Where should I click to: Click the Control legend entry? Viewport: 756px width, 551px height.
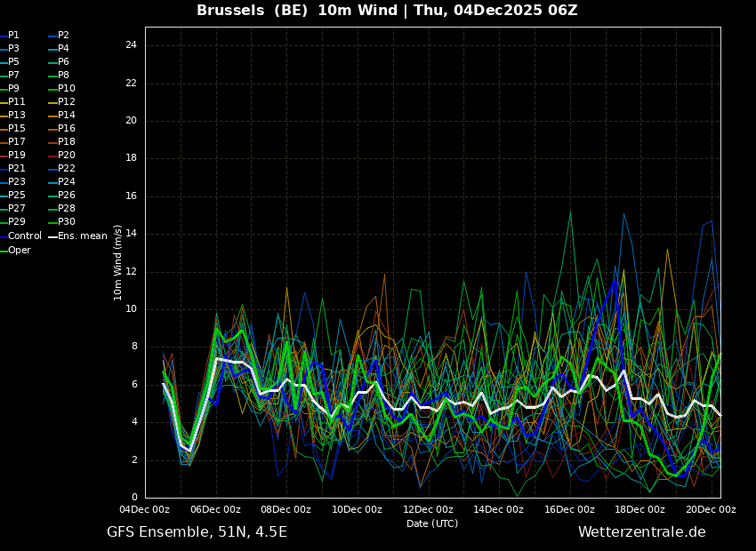(24, 236)
